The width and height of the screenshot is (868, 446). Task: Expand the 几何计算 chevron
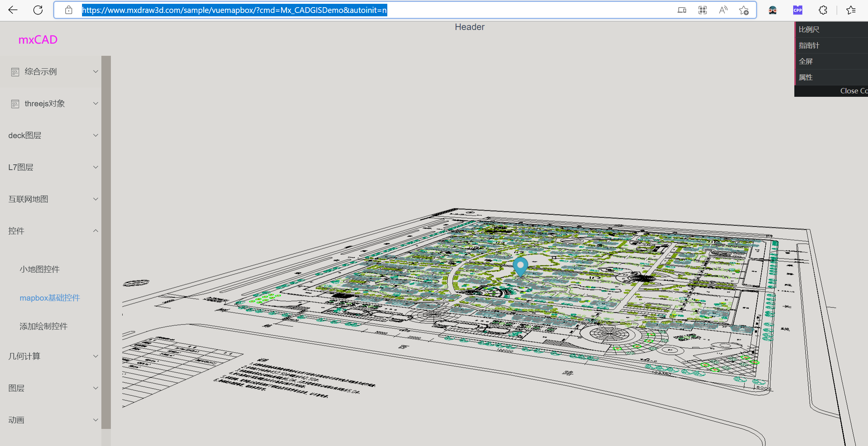pyautogui.click(x=96, y=356)
